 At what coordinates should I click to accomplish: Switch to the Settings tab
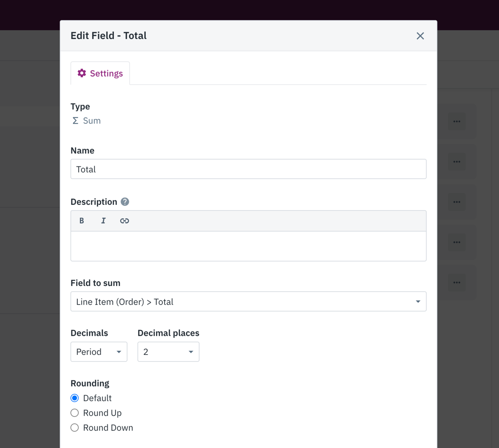click(100, 73)
